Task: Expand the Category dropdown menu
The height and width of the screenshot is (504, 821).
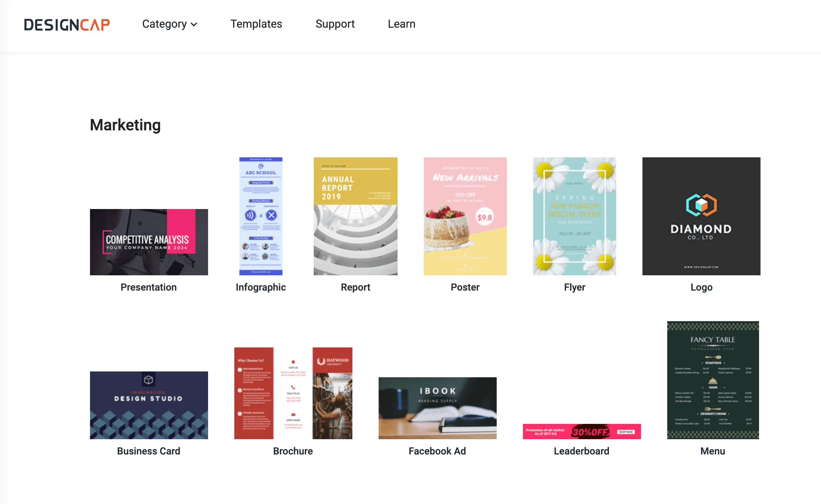Action: (169, 23)
